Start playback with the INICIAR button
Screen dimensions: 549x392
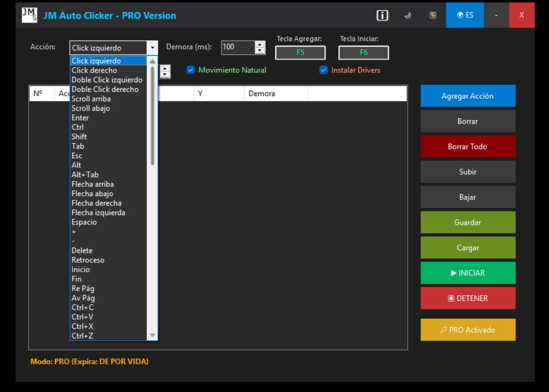pyautogui.click(x=468, y=273)
